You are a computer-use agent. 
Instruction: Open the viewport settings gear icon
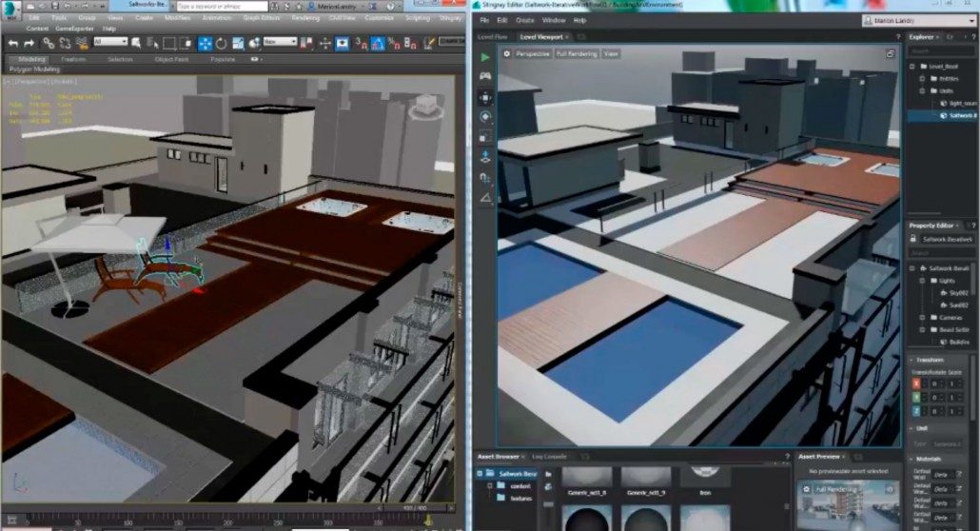pos(507,54)
